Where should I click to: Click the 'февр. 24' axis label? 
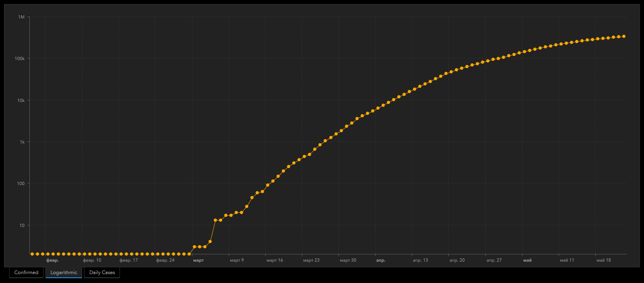pyautogui.click(x=165, y=260)
